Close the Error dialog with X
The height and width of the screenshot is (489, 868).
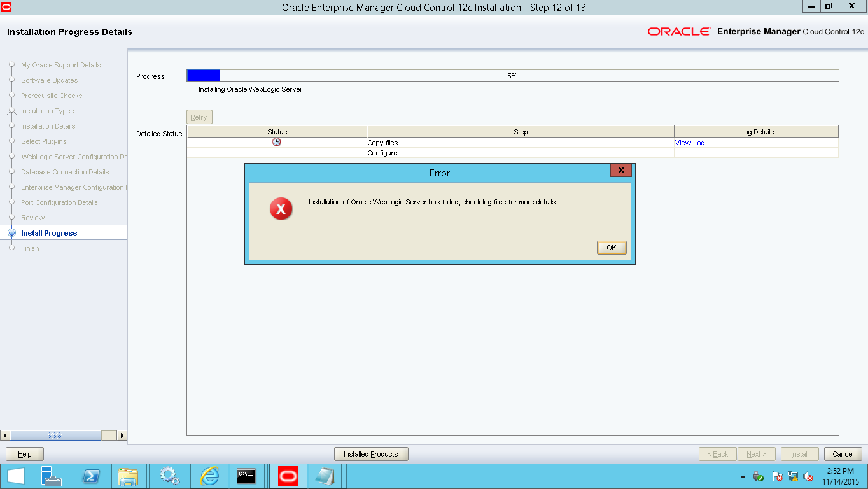point(620,170)
